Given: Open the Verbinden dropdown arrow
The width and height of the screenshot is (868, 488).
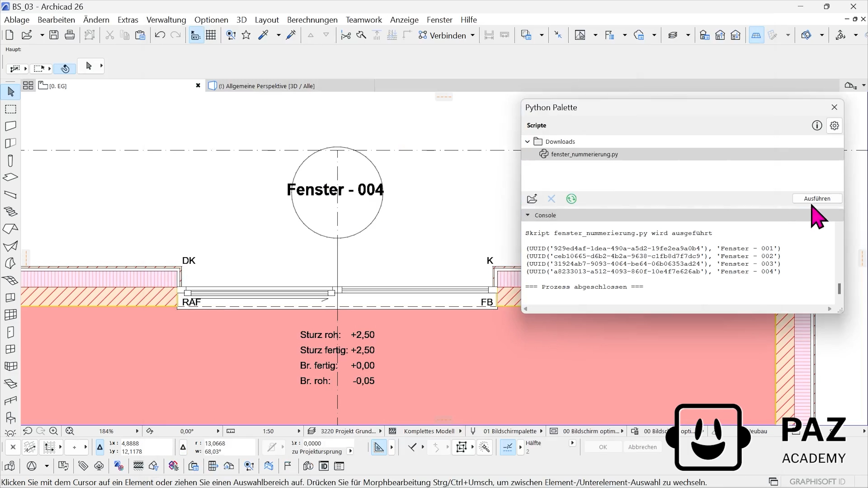Looking at the screenshot, I should pyautogui.click(x=472, y=35).
